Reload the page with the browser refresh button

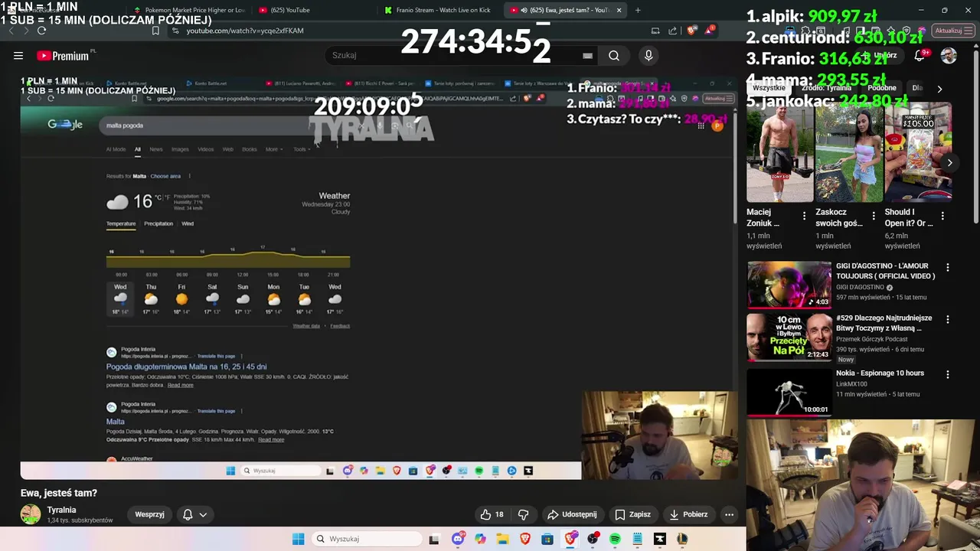click(x=41, y=31)
